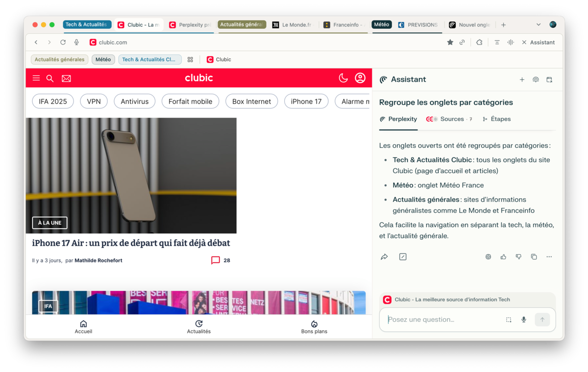Click the voice waveform icon in toolbar
The image size is (588, 372).
[511, 43]
